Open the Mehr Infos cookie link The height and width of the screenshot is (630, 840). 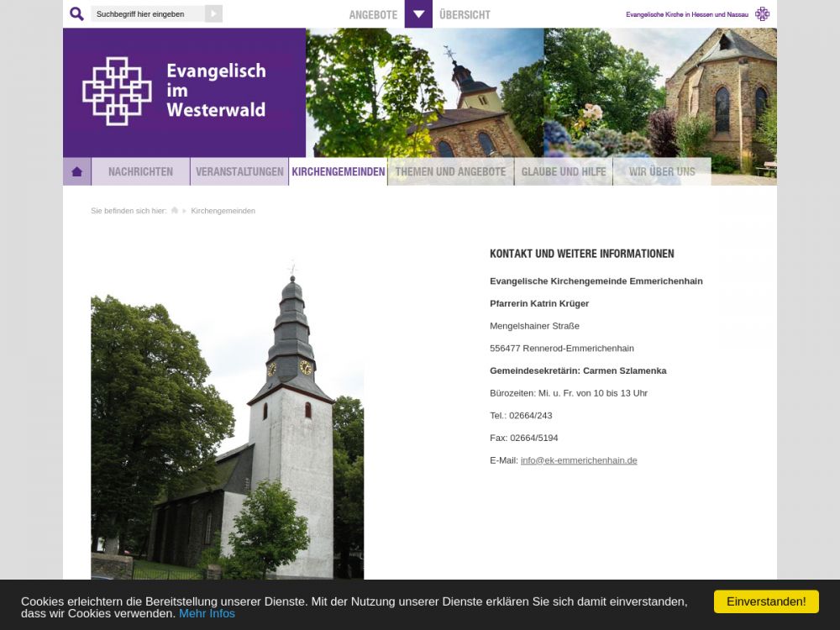tap(207, 614)
